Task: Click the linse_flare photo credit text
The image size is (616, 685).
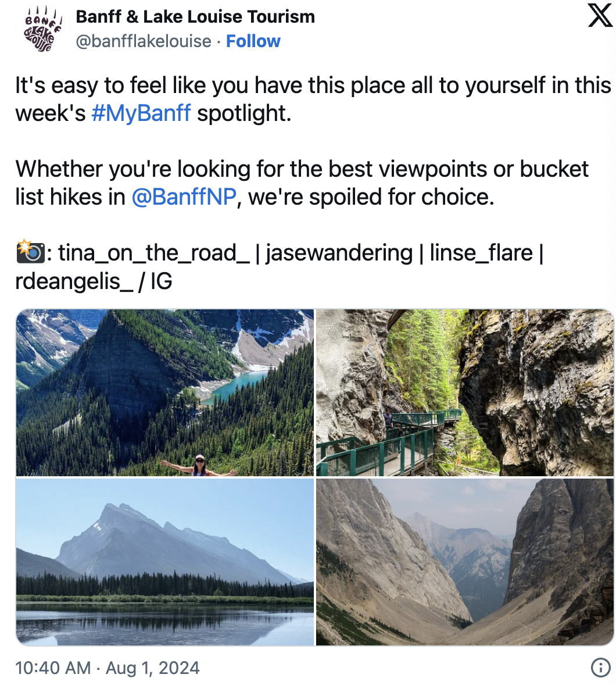Action: (481, 253)
